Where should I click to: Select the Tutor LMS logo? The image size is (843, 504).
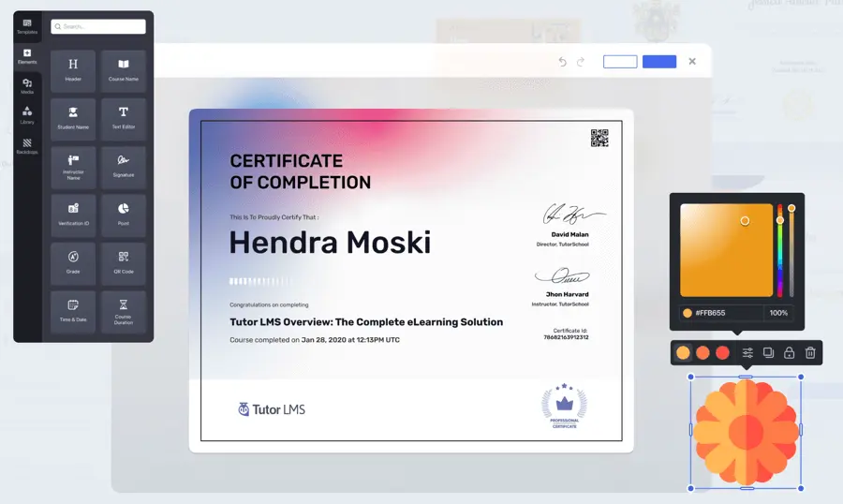272,409
